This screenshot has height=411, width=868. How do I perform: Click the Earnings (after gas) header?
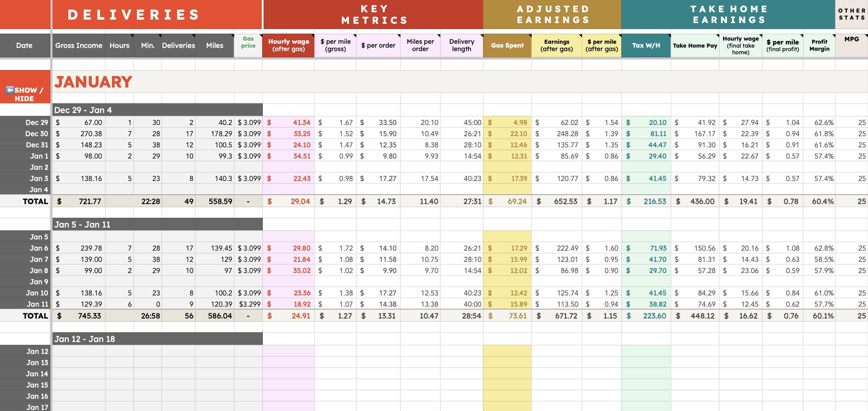[556, 46]
